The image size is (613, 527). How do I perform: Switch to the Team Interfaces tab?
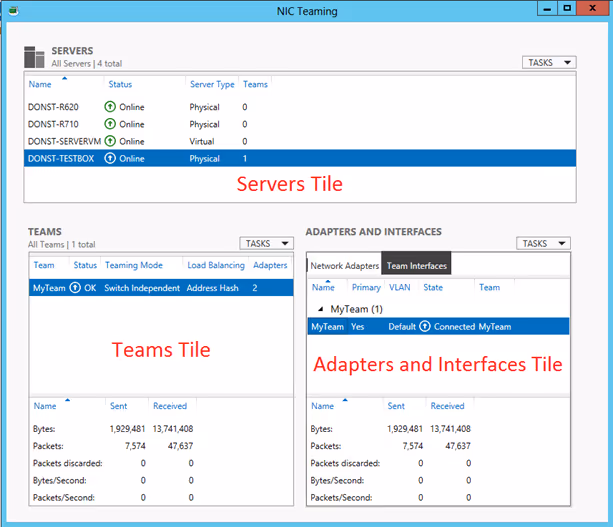pyautogui.click(x=416, y=263)
